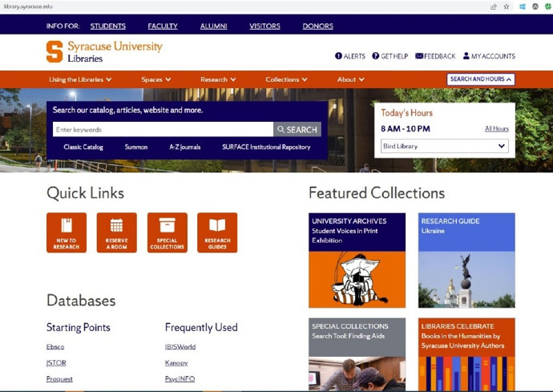Open the Reserve a Room quick link tile

coord(117,232)
